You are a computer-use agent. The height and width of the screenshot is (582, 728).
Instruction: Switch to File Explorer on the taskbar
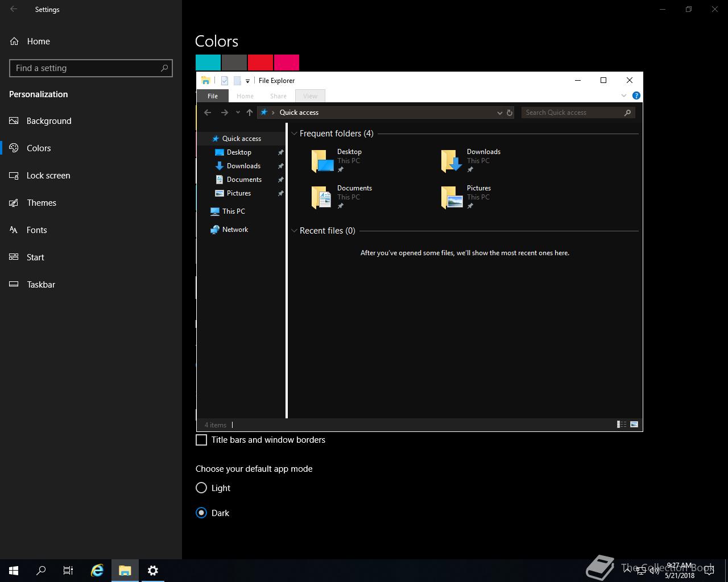click(125, 571)
